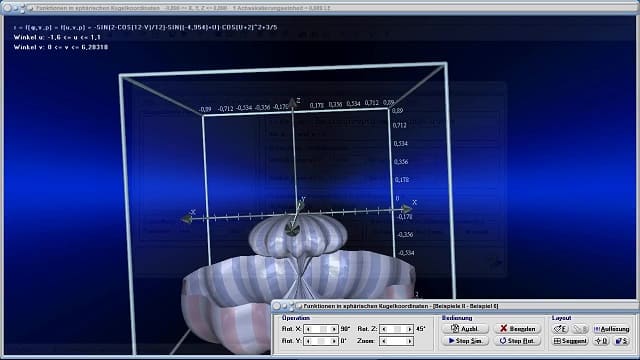Image resolution: width=640 pixels, height=360 pixels.
Task: Increase Zoom with its right arrow
Action: [x=409, y=341]
